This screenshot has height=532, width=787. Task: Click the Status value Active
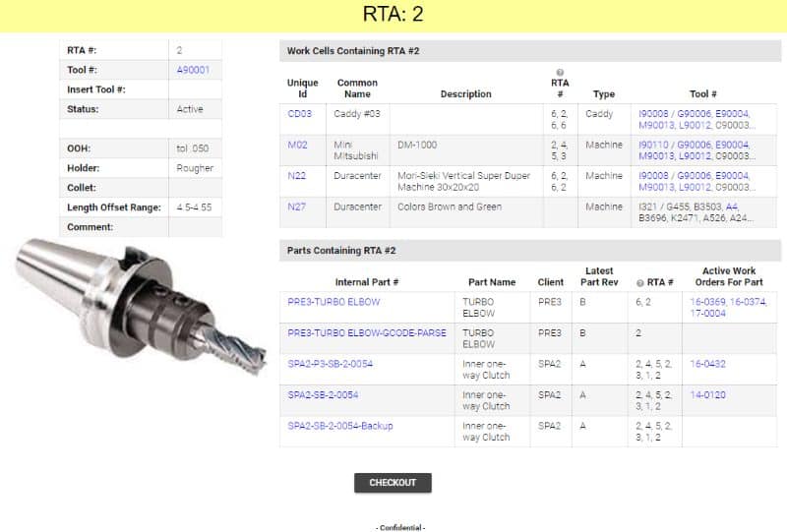(190, 109)
